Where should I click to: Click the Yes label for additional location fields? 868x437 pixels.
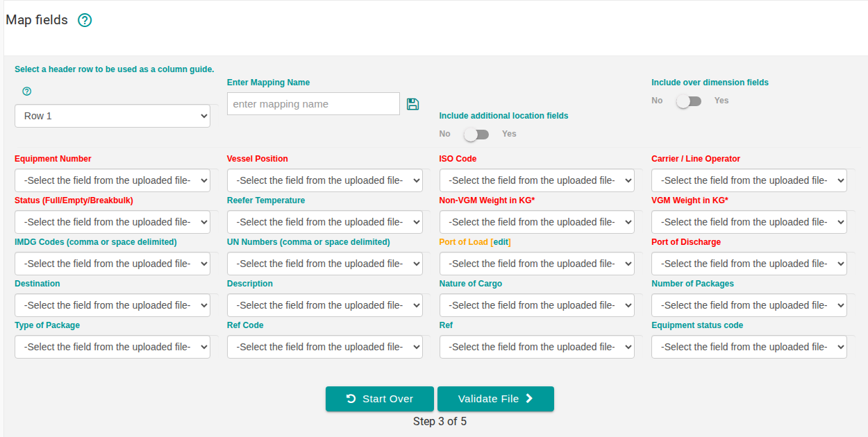pyautogui.click(x=509, y=134)
